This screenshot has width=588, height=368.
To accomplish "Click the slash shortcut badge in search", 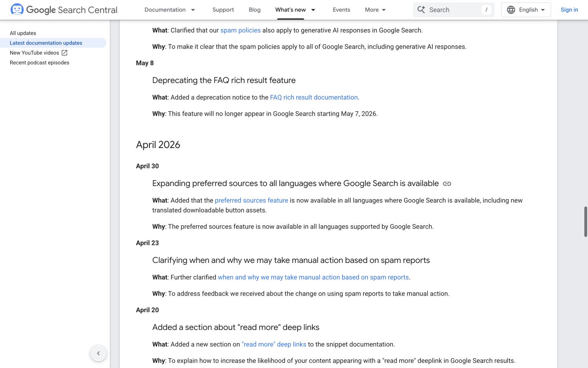I will (x=486, y=10).
